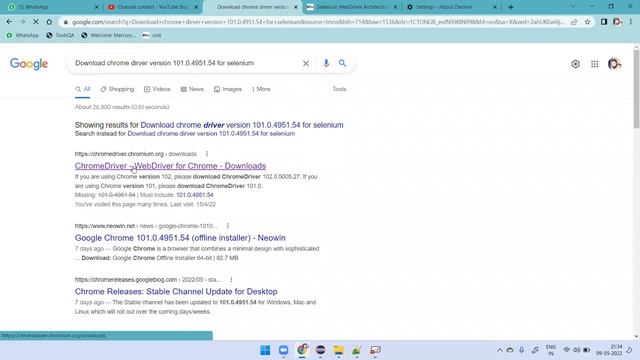
Task: Open File Explorer from the taskbar
Action: coord(339,350)
